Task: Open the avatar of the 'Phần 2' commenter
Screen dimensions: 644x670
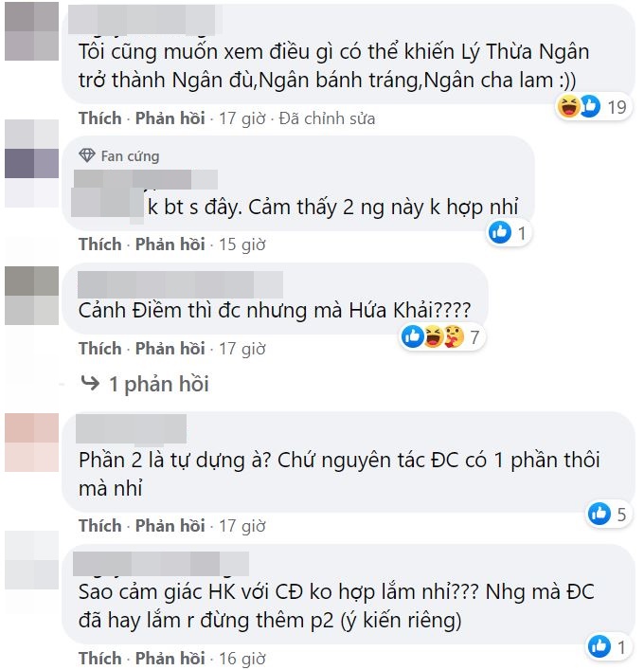Action: point(31,443)
